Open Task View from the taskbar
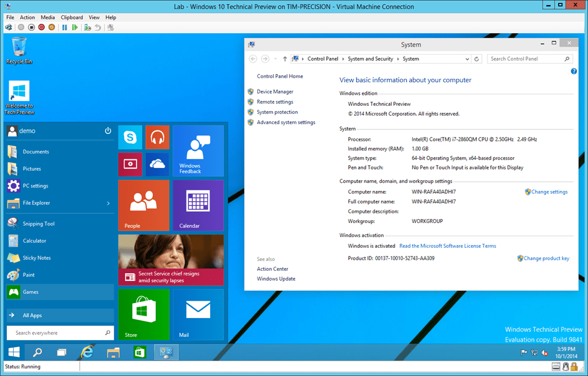 61,352
